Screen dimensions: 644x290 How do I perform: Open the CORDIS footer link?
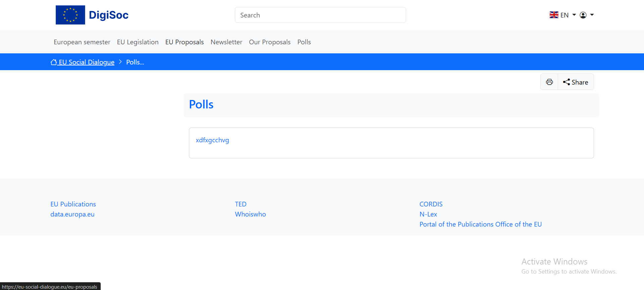point(431,204)
